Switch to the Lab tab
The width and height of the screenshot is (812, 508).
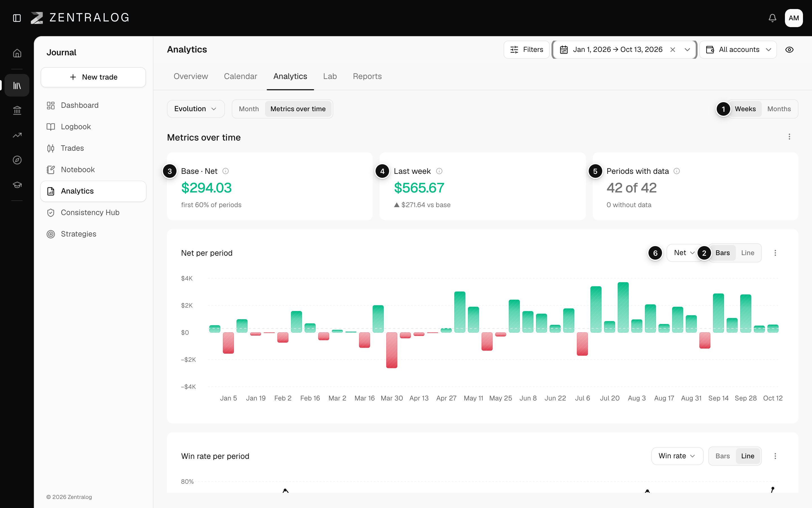(x=330, y=76)
